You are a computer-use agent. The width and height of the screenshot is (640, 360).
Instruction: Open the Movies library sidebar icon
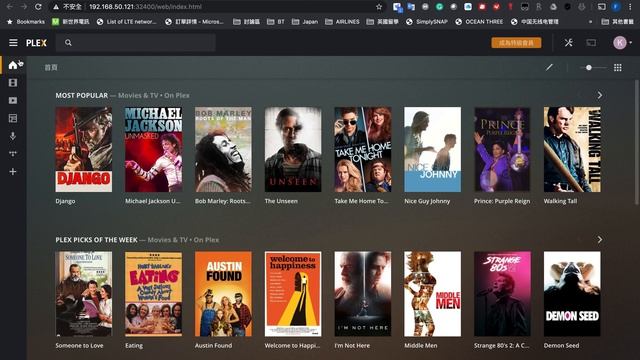(x=13, y=83)
